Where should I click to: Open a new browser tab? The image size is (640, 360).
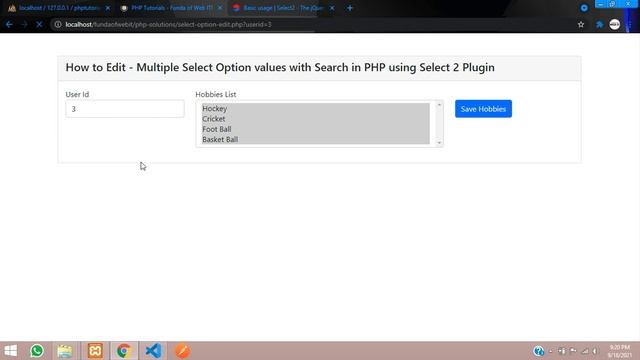[x=350, y=8]
